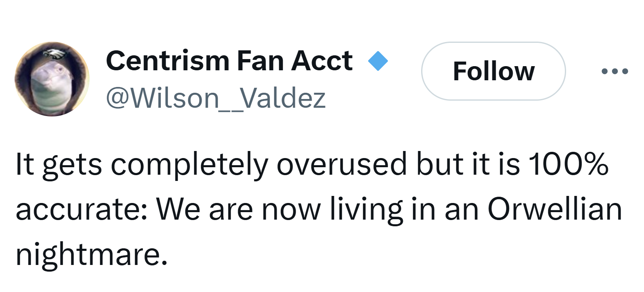This screenshot has height=292, width=644.
Task: Click the @Wilson__Valdez handle
Action: point(216,99)
